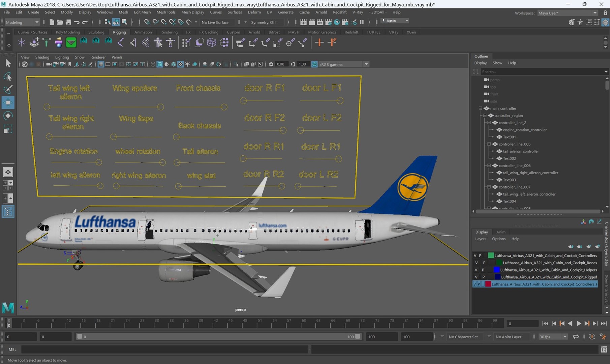610x364 pixels.
Task: Open animation preferences icon near fps
Action: tap(603, 337)
